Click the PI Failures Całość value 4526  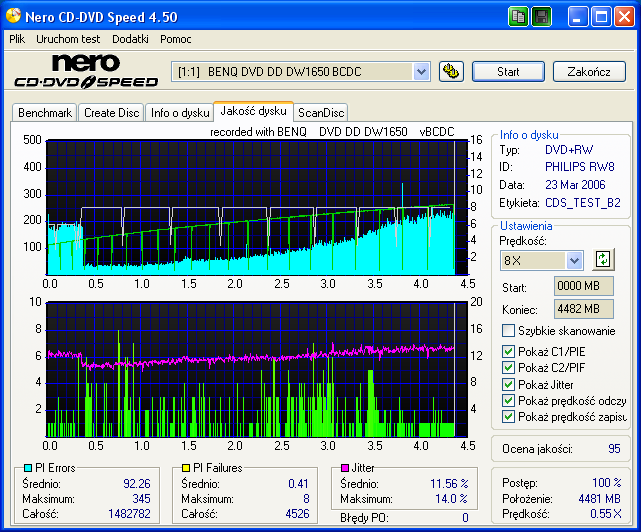[x=297, y=514]
